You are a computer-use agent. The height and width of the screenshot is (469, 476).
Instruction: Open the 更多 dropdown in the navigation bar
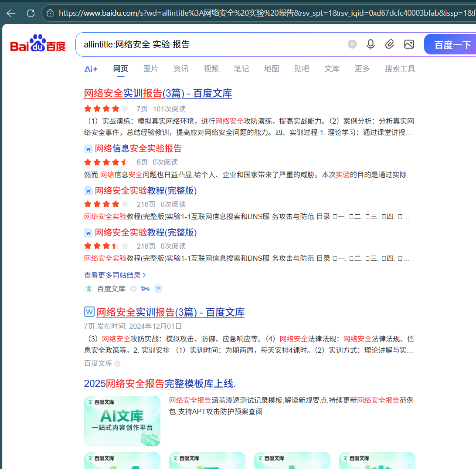362,68
